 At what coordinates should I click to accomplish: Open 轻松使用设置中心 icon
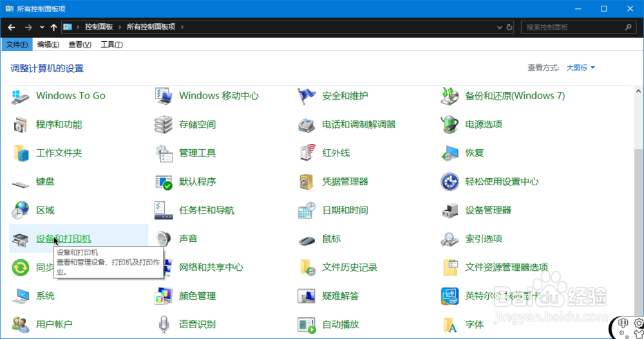450,182
